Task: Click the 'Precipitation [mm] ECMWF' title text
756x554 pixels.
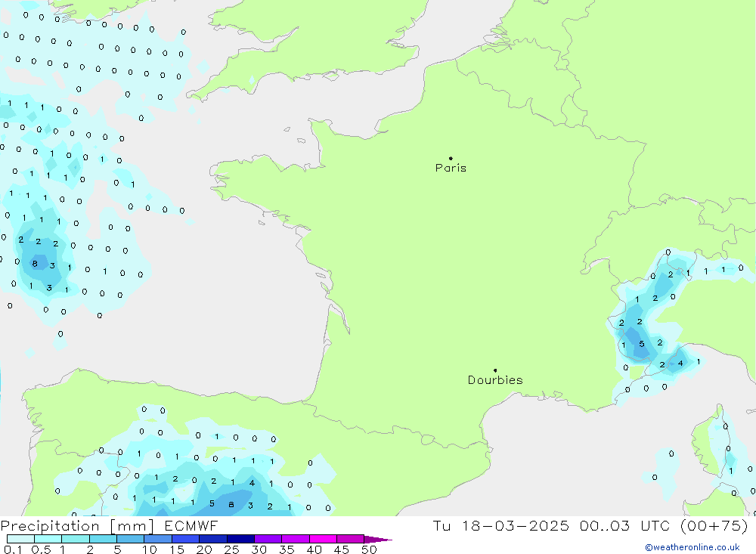Action: point(110,525)
